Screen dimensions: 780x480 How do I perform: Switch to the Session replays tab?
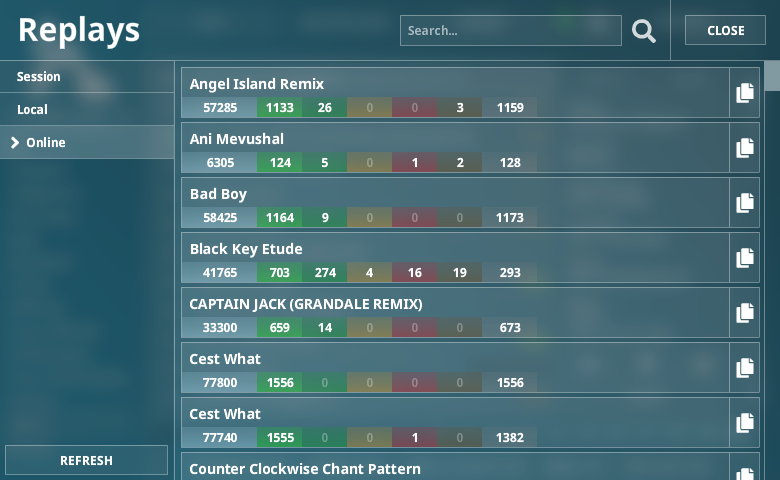tap(87, 77)
